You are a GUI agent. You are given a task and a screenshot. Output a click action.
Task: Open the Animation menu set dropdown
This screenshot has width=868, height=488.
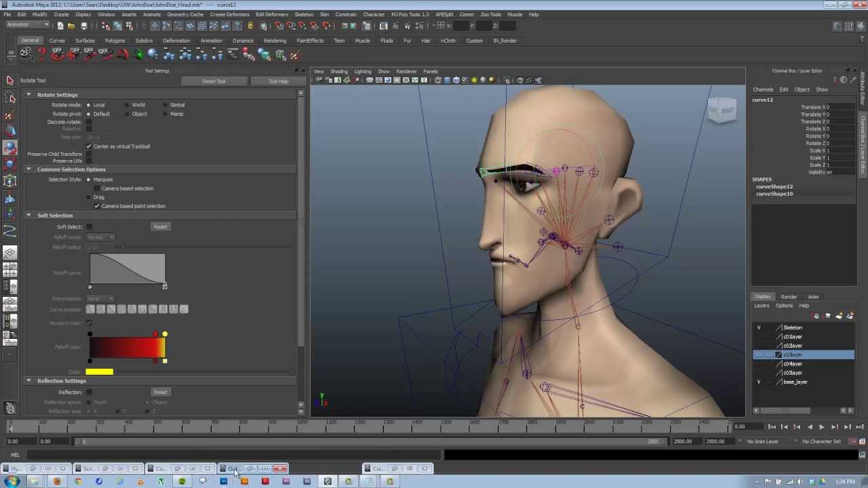(27, 26)
